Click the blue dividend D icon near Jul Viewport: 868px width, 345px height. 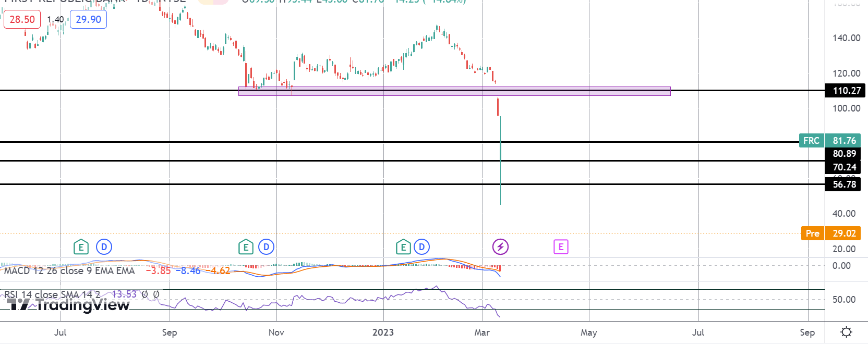[x=104, y=247]
